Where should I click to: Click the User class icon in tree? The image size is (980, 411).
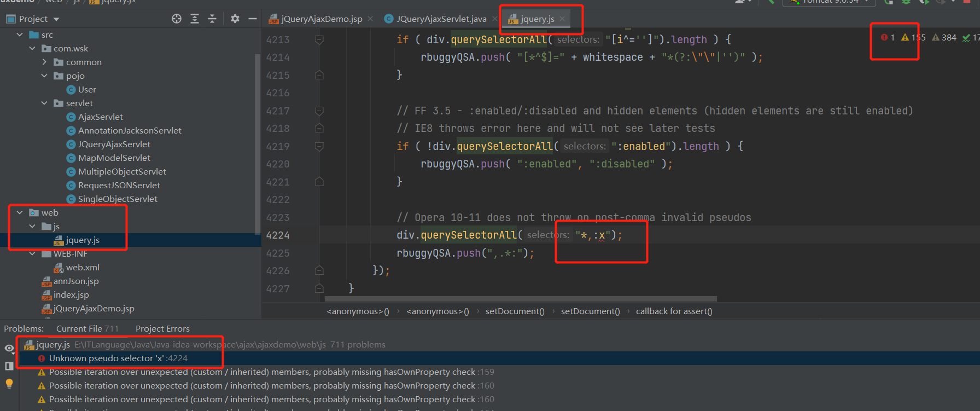click(x=71, y=90)
